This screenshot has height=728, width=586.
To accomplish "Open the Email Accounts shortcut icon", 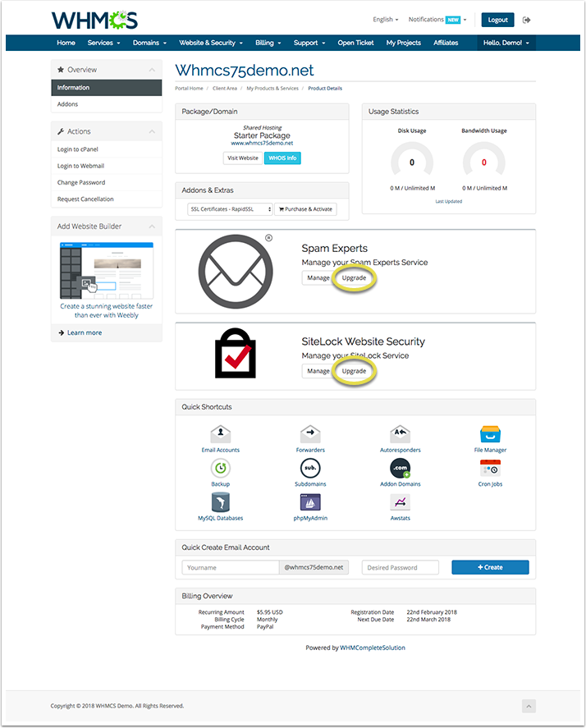I will (x=221, y=433).
